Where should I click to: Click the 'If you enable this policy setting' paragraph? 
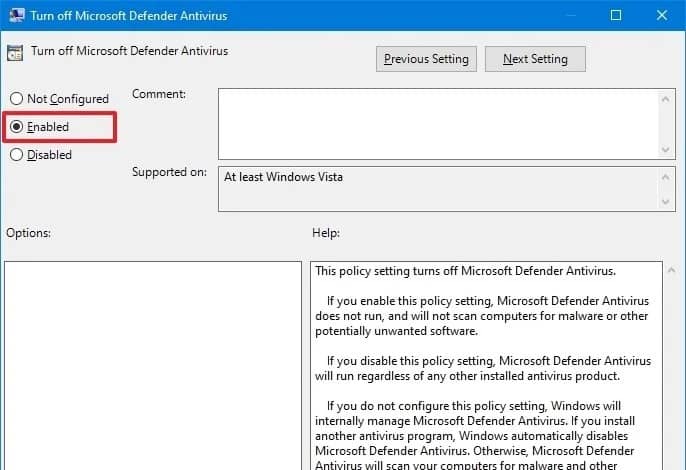point(482,316)
